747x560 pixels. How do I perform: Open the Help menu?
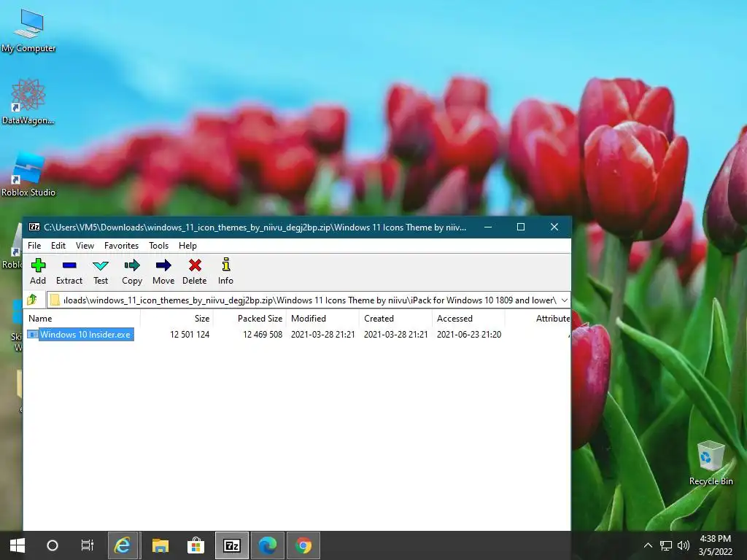coord(187,246)
